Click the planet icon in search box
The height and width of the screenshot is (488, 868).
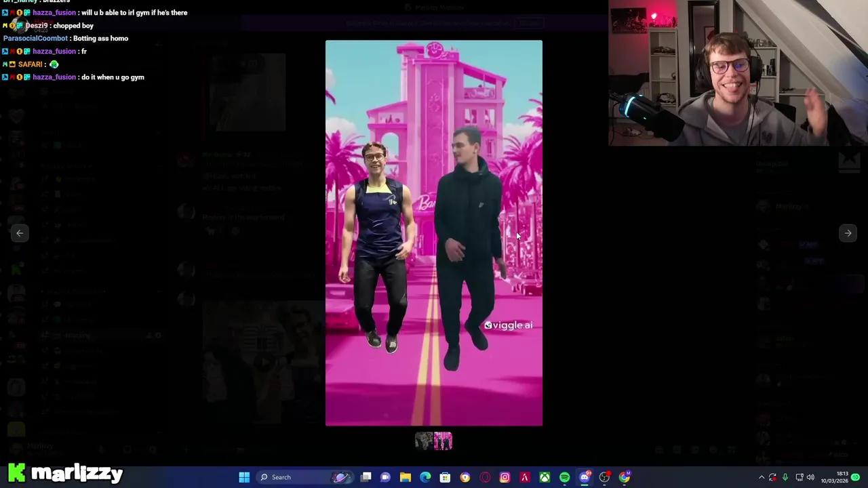[342, 477]
